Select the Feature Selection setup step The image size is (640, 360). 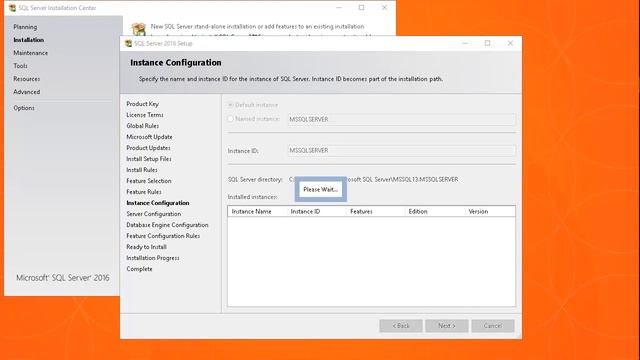[x=149, y=181]
